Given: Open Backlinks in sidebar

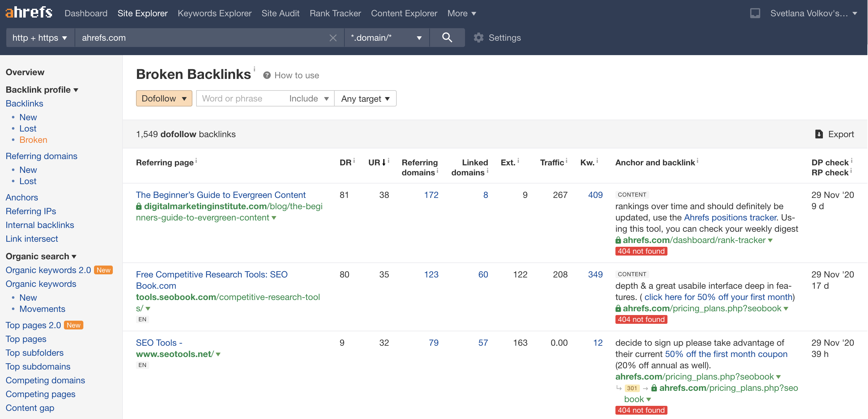Looking at the screenshot, I should click(x=24, y=103).
